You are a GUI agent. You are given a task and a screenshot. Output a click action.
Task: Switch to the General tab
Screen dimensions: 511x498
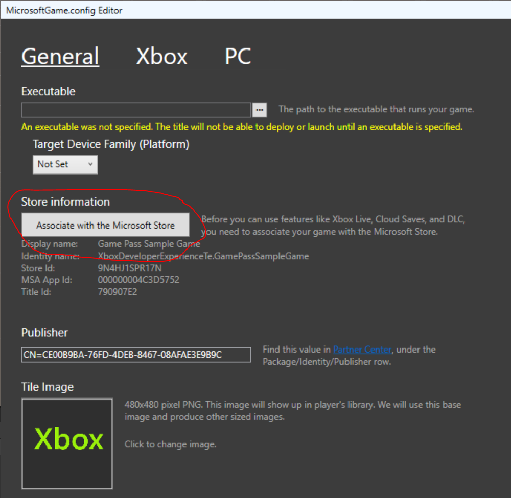(x=60, y=56)
